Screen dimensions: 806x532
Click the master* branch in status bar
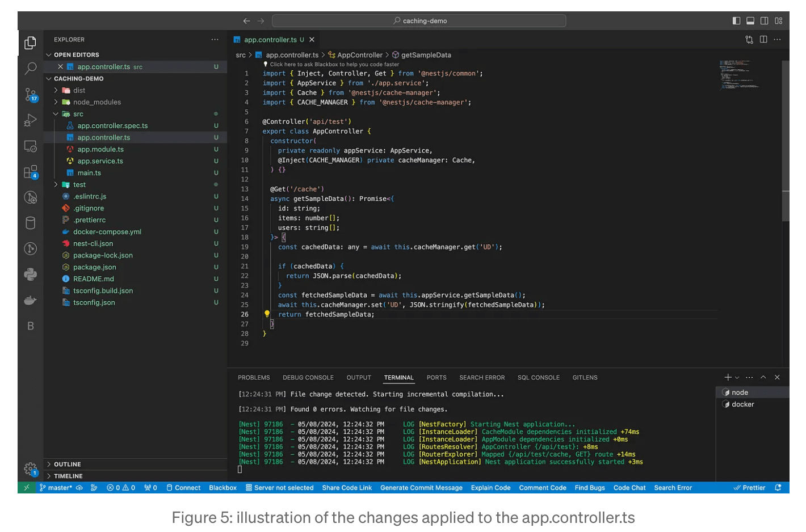pyautogui.click(x=56, y=488)
